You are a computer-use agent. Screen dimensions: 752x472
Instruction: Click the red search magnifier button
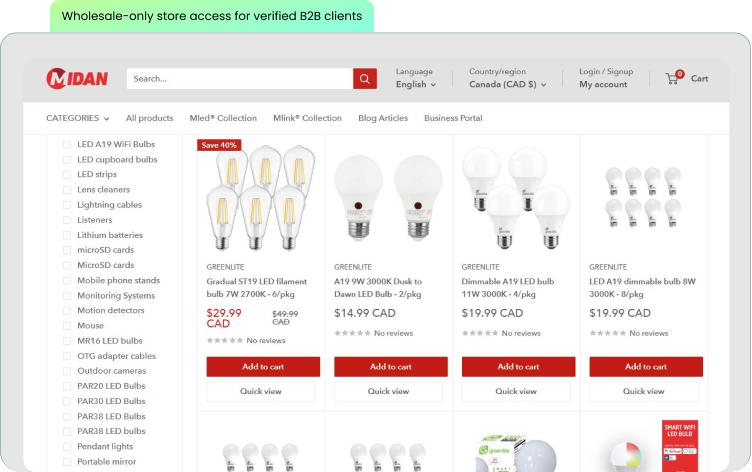364,79
